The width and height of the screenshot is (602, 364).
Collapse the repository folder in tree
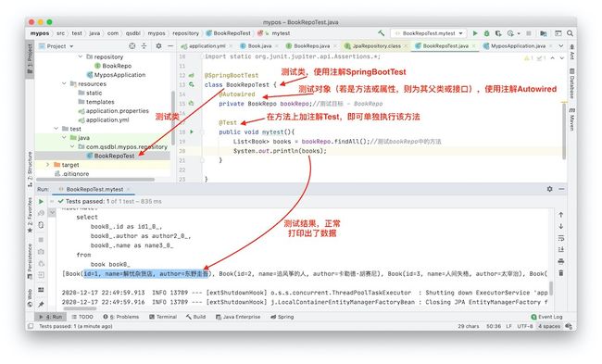[81, 56]
